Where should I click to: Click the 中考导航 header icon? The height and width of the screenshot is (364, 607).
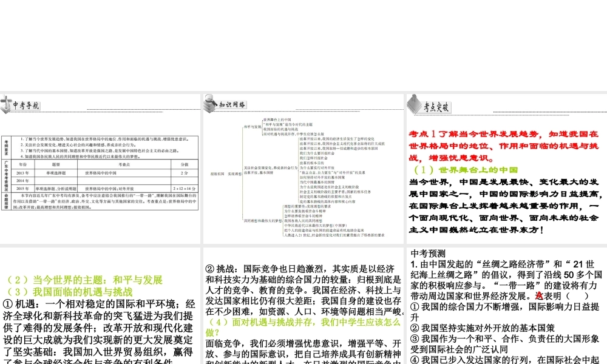tap(6, 104)
